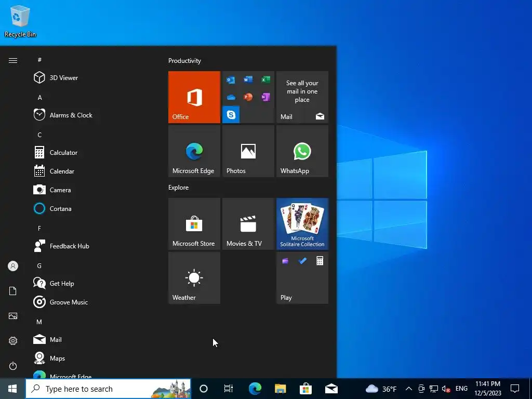Open 3D Viewer from the app list
The image size is (532, 399).
click(x=91, y=78)
